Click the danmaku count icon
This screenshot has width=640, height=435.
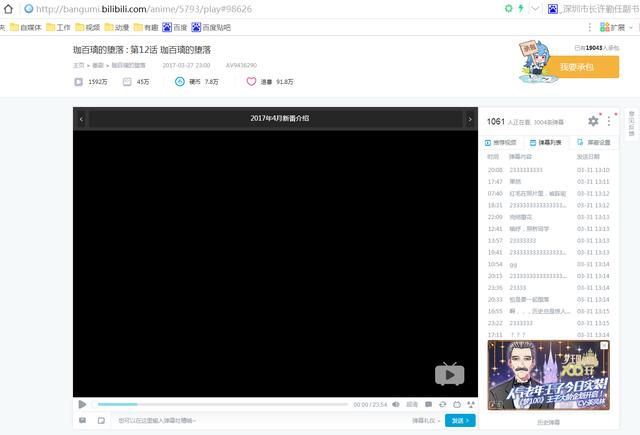coord(127,82)
